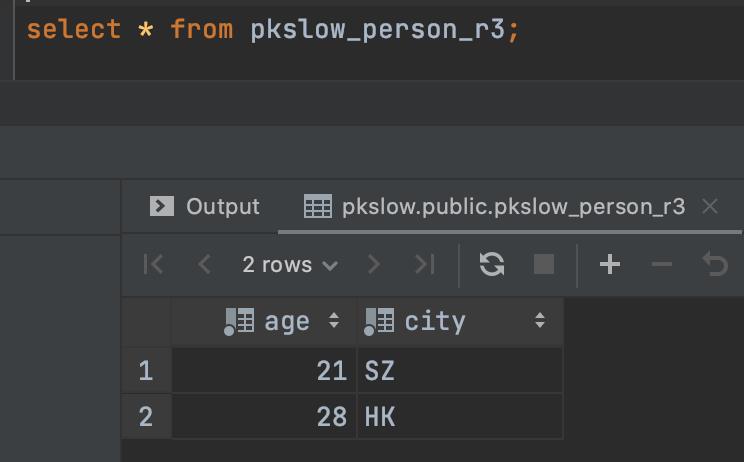
Task: Reload the query result data
Action: click(x=492, y=264)
